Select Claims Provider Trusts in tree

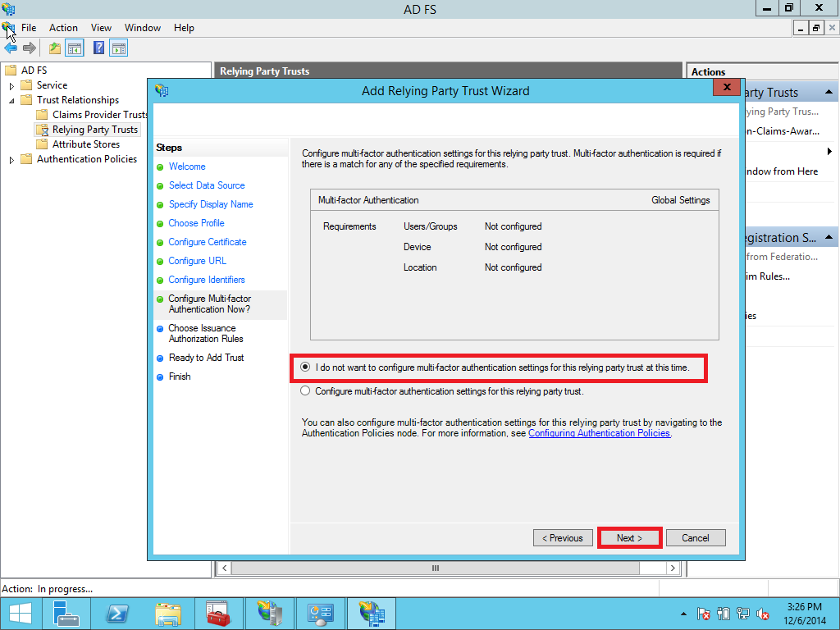click(x=99, y=115)
